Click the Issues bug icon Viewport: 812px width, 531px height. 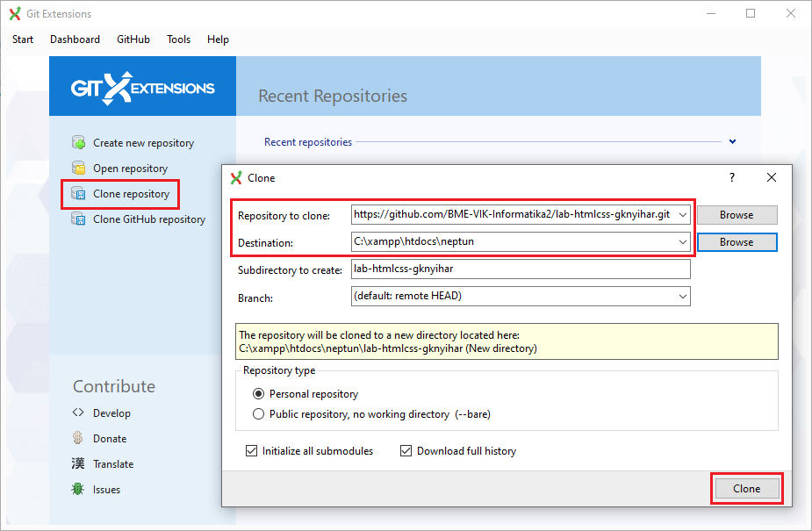pos(78,490)
